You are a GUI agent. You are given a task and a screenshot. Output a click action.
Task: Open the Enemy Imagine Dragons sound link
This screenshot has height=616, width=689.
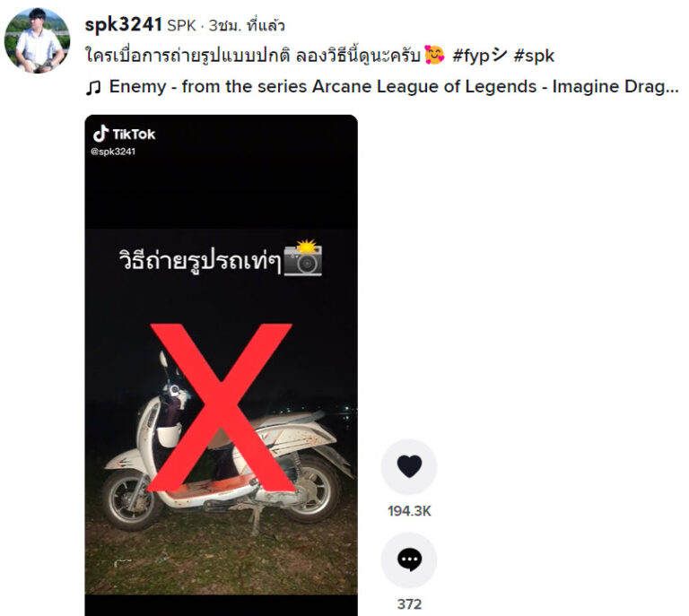[x=394, y=86]
